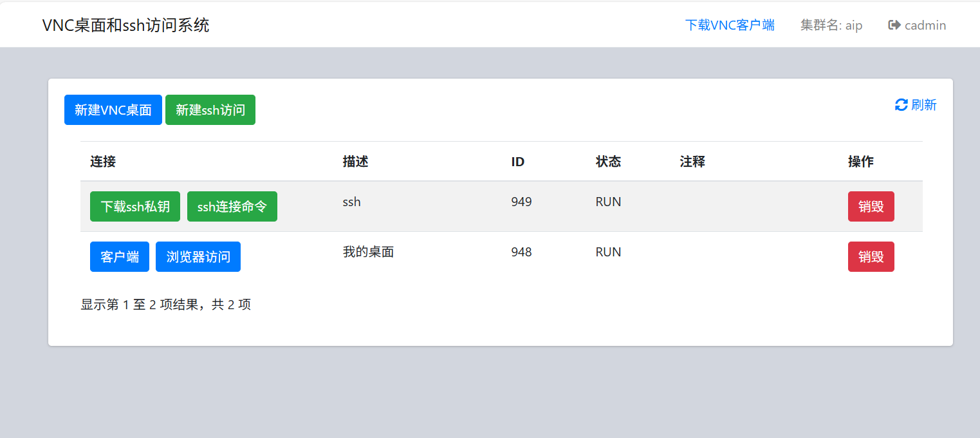Click the 连接 column header
Screen dimensions: 980x438
(x=103, y=162)
